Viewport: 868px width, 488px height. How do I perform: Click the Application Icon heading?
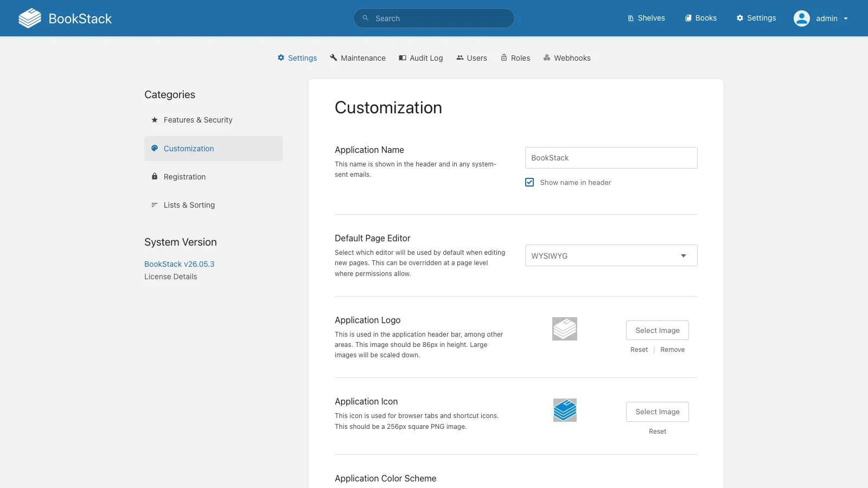[366, 401]
